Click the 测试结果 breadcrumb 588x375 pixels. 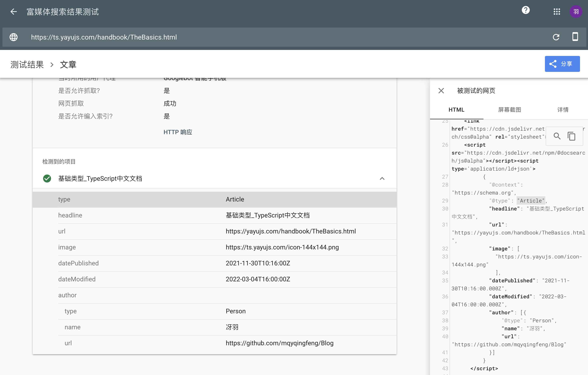click(x=27, y=65)
